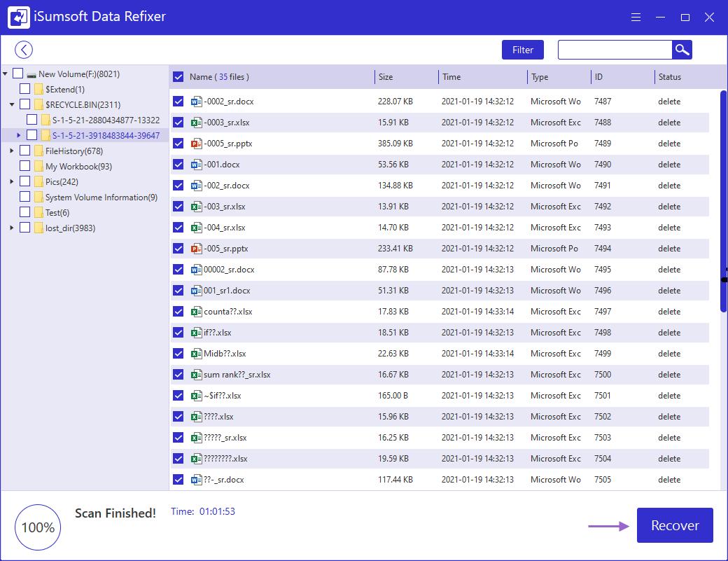Click Excel icon of counta??.xlsx

pos(197,311)
